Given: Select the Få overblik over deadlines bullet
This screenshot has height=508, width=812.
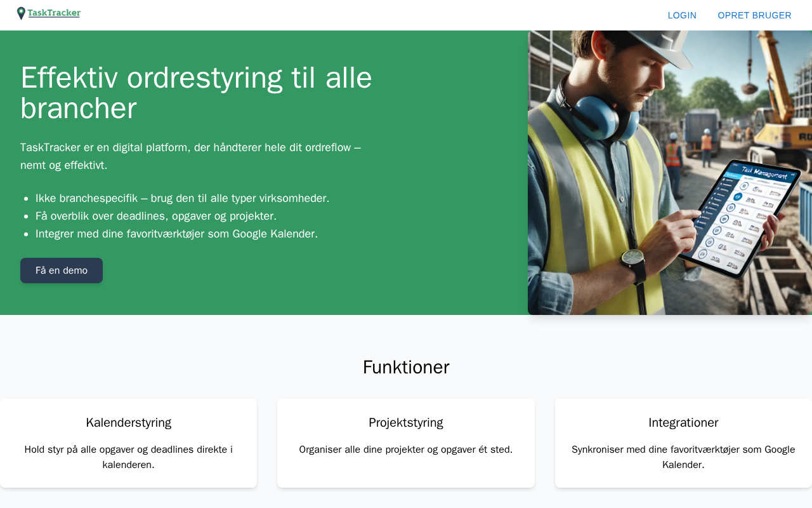Looking at the screenshot, I should (156, 216).
